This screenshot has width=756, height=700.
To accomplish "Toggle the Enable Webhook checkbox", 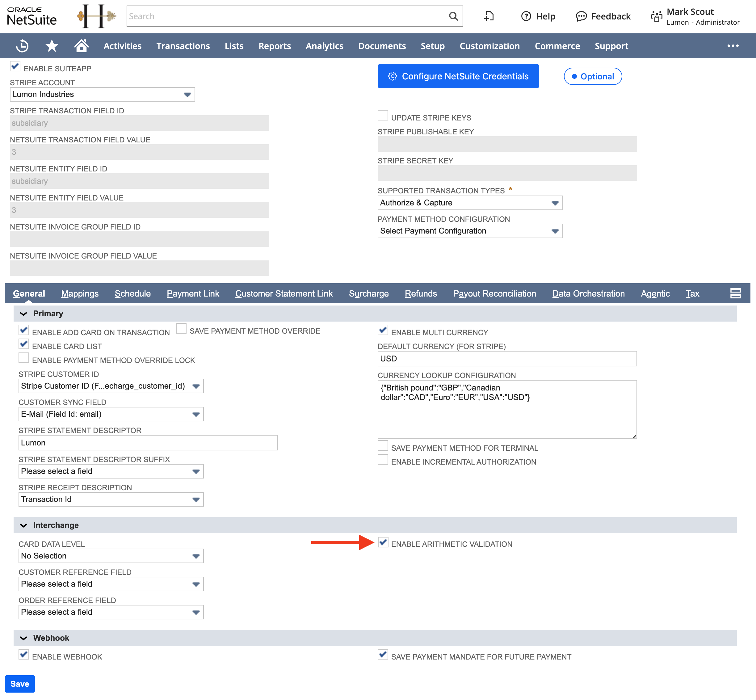I will pyautogui.click(x=24, y=655).
